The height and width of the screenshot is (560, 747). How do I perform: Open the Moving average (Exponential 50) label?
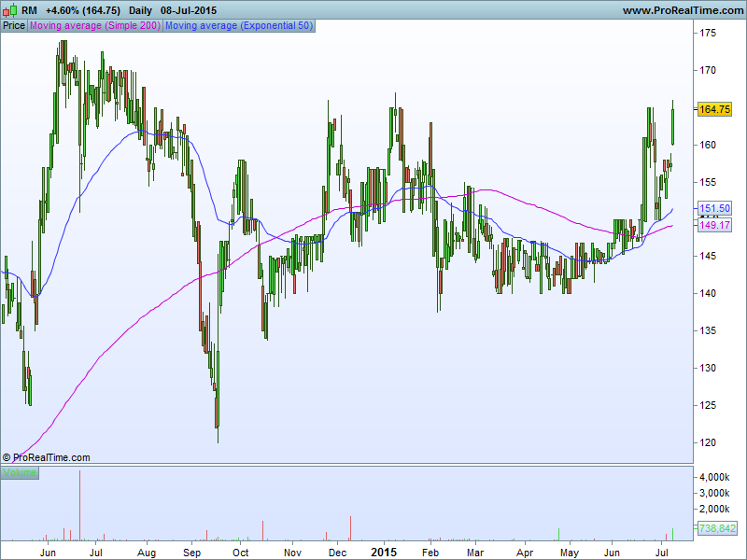(x=238, y=26)
